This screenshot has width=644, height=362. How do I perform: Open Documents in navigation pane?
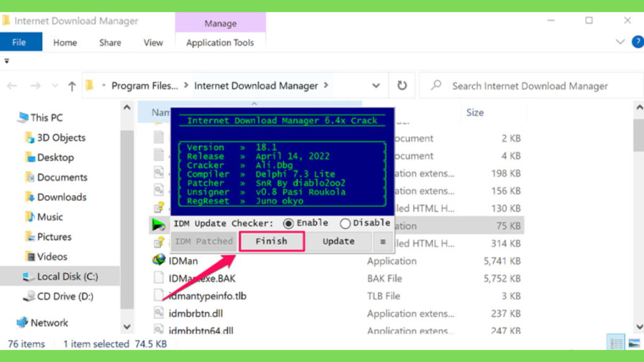pos(56,177)
